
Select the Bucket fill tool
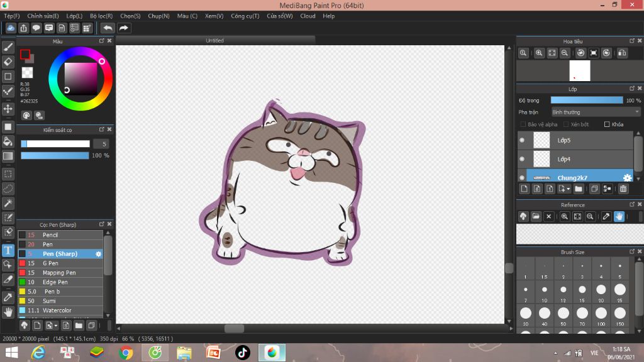point(8,141)
